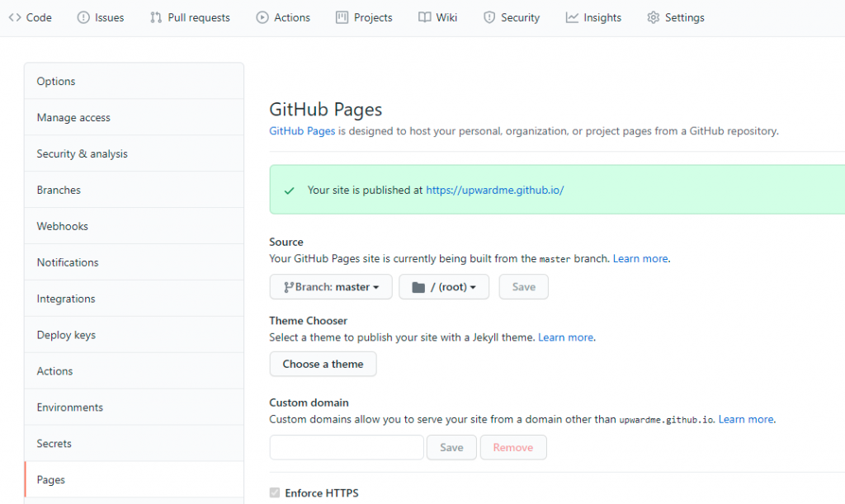Expand the Branch: master dropdown
Viewport: 845px width, 504px height.
pyautogui.click(x=331, y=287)
